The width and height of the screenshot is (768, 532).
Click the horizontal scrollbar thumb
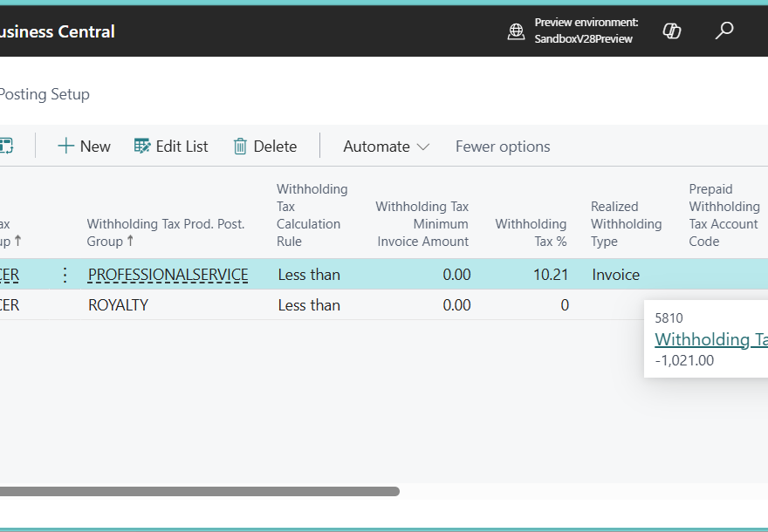(199, 491)
